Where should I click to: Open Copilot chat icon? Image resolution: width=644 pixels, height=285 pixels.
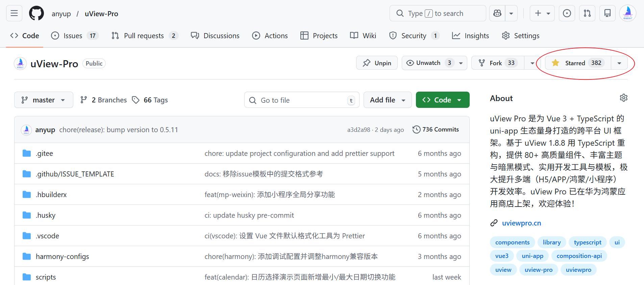point(497,13)
